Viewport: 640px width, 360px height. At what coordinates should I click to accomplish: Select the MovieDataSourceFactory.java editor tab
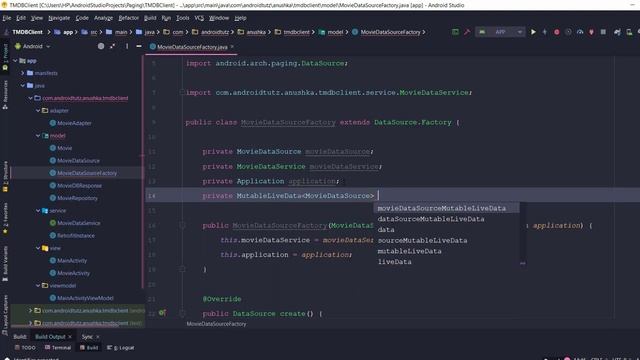tap(192, 47)
